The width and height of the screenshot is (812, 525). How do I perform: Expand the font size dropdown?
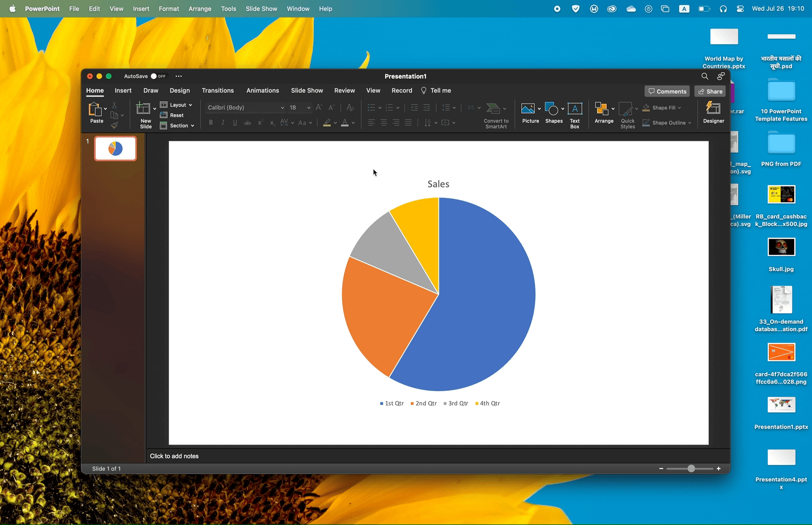tap(308, 108)
